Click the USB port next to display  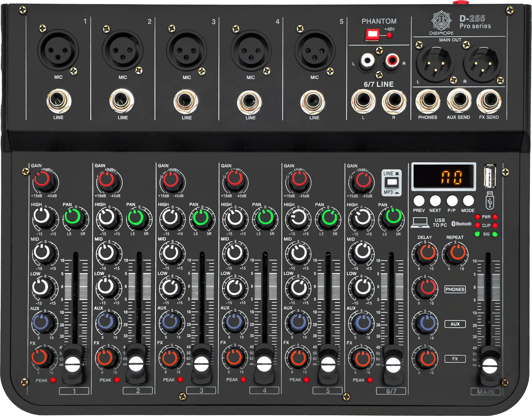(x=490, y=176)
